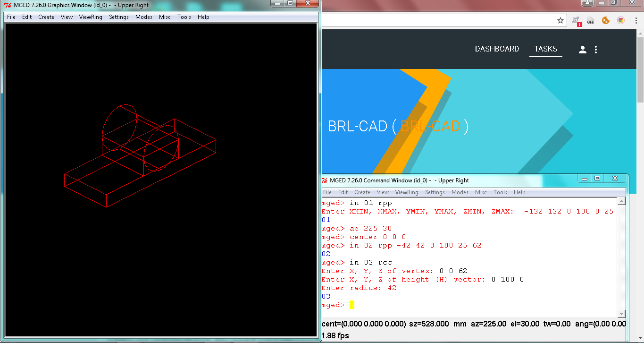Open File menu in Graphics Window

[11, 17]
